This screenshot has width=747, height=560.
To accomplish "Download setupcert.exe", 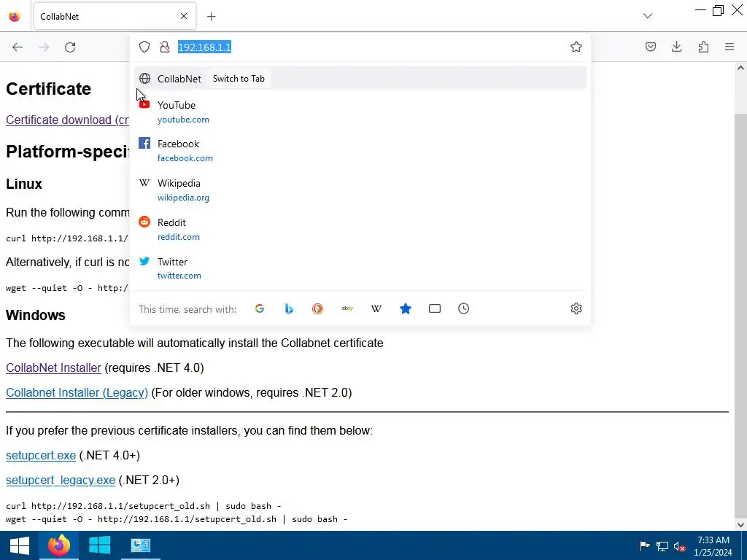I will [41, 455].
